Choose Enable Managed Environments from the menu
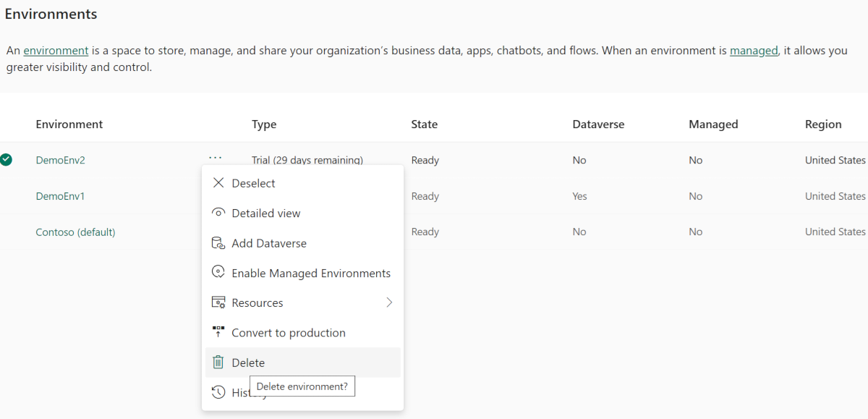This screenshot has height=419, width=868. point(311,273)
